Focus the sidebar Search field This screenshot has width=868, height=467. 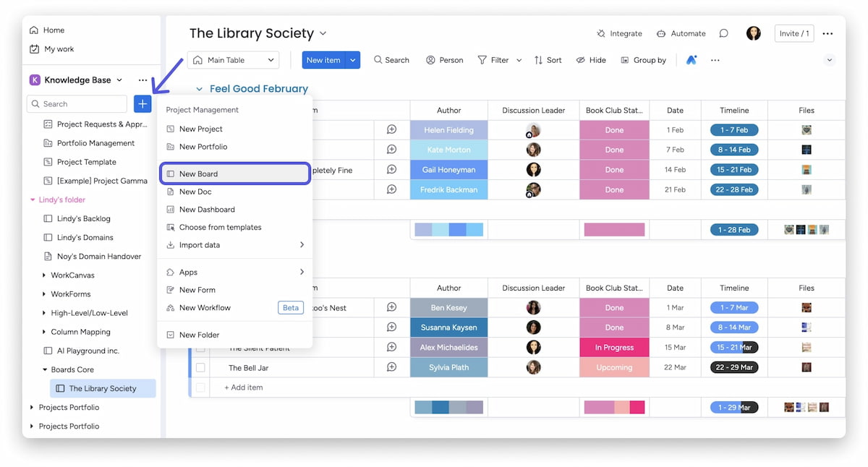click(x=77, y=104)
